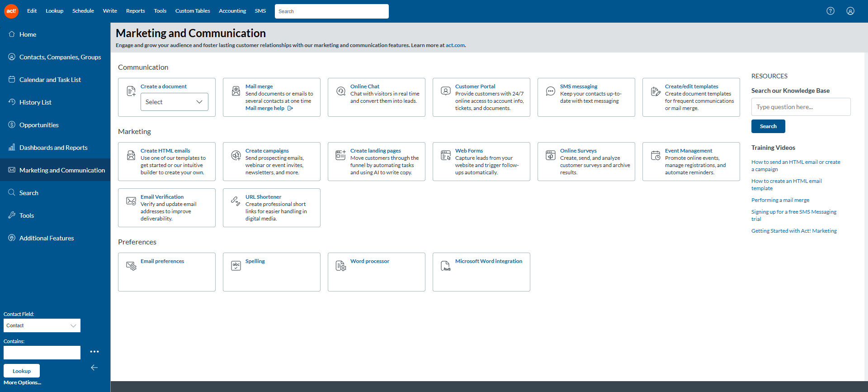Click the Marketing and Communication envelope icon

click(12, 170)
